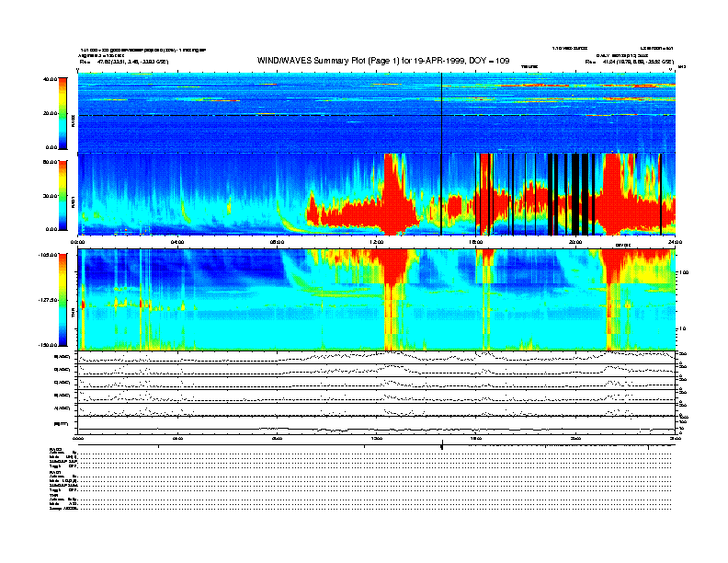The width and height of the screenshot is (728, 563).
Task: Click the tall black vertical line in the RAD2 panel
Action: pyautogui.click(x=441, y=113)
